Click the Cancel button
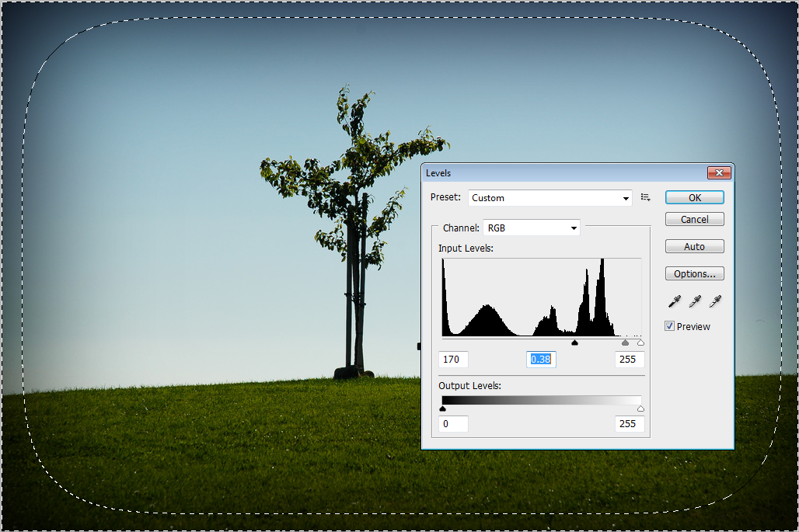The width and height of the screenshot is (799, 532). coord(694,220)
